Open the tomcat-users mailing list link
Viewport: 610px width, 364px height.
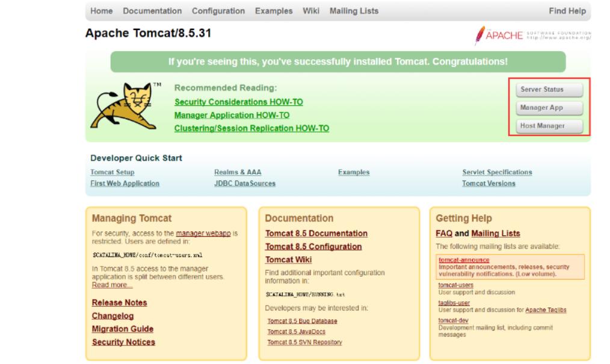pos(455,285)
